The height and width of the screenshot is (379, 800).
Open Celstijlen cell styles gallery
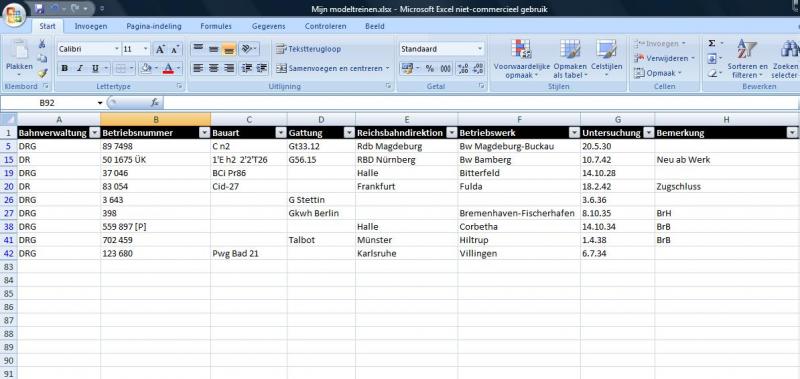coord(607,59)
